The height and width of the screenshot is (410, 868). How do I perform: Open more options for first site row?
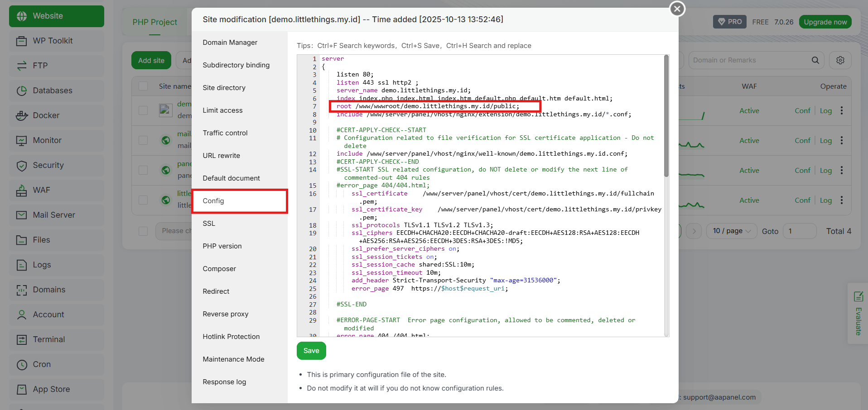tap(842, 110)
